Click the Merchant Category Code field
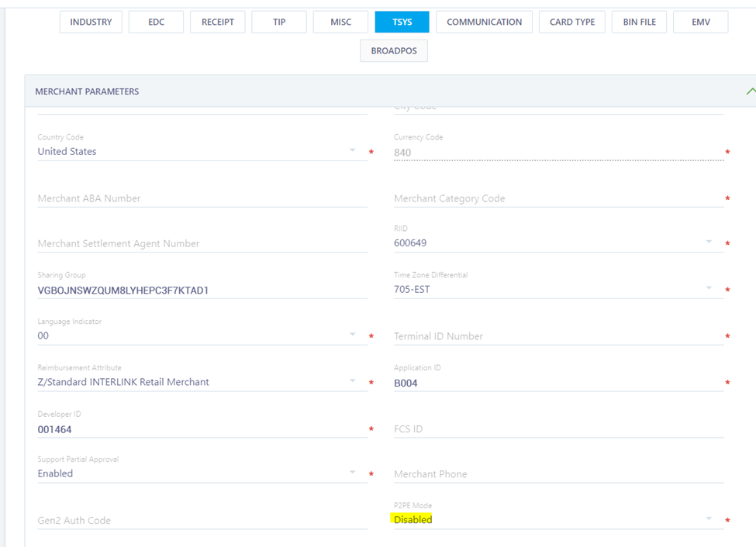The image size is (756, 547). (x=559, y=198)
